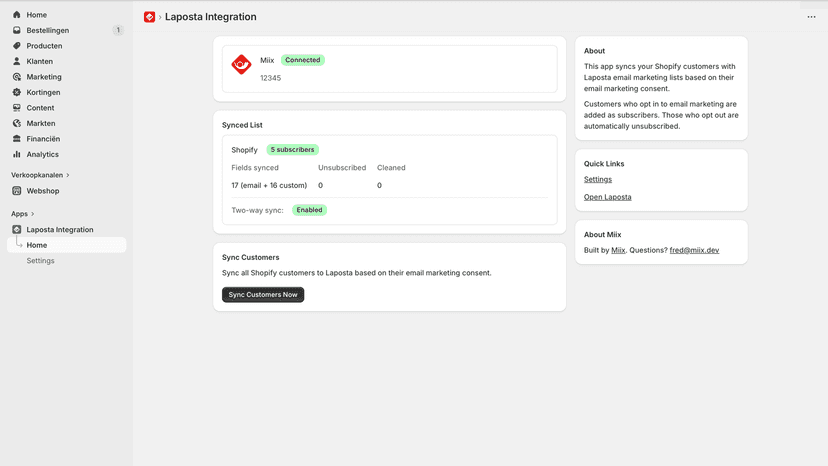
Task: Expand the Apps section chevron
Action: pyautogui.click(x=32, y=214)
